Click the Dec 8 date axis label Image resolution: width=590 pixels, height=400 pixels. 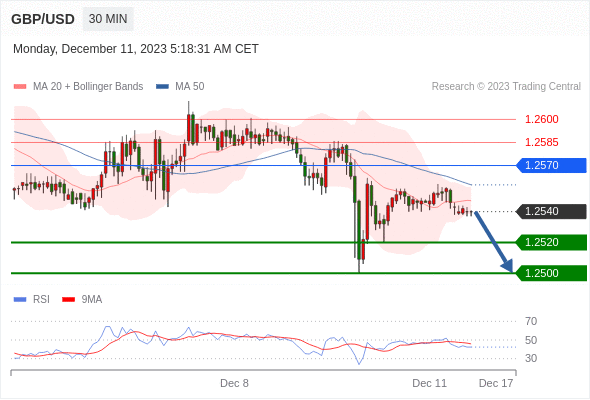234,383
